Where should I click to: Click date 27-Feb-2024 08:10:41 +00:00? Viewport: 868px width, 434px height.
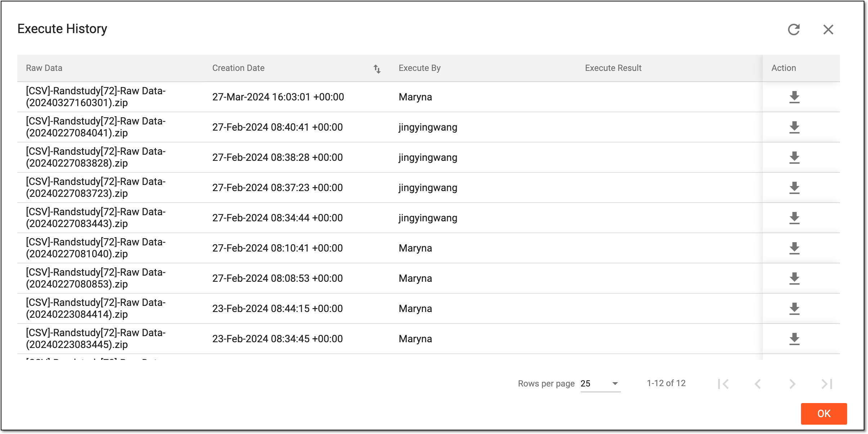tap(277, 248)
